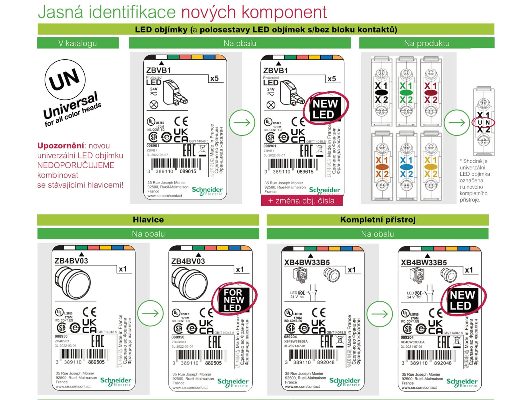The width and height of the screenshot is (532, 400).
Task: Select the yellow X1 X2 LED socket
Action: click(431, 166)
